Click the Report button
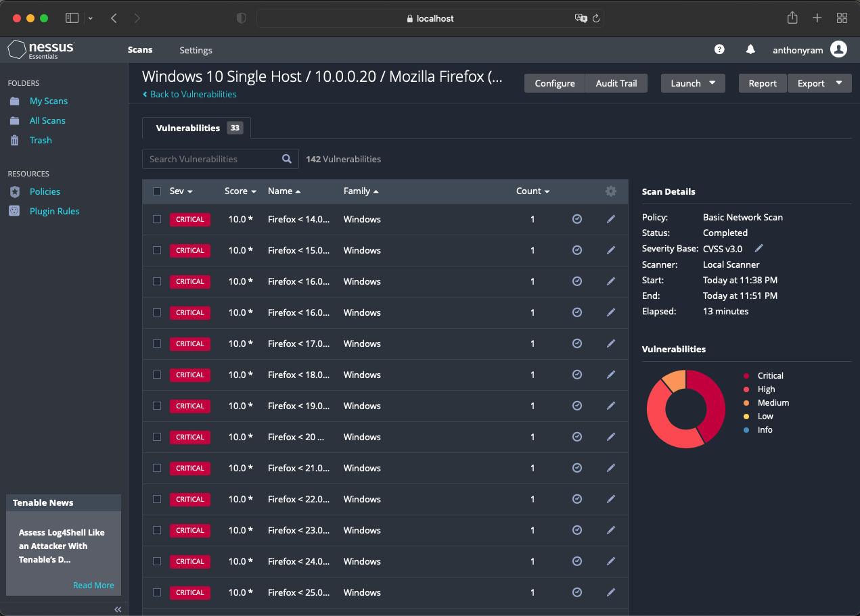This screenshot has height=616, width=860. [x=763, y=83]
